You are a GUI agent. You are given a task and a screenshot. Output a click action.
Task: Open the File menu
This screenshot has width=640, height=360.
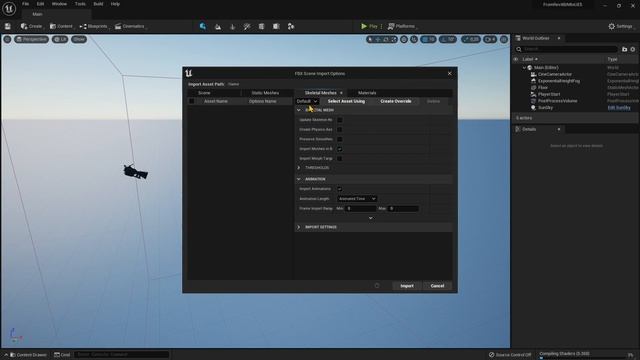pyautogui.click(x=25, y=4)
